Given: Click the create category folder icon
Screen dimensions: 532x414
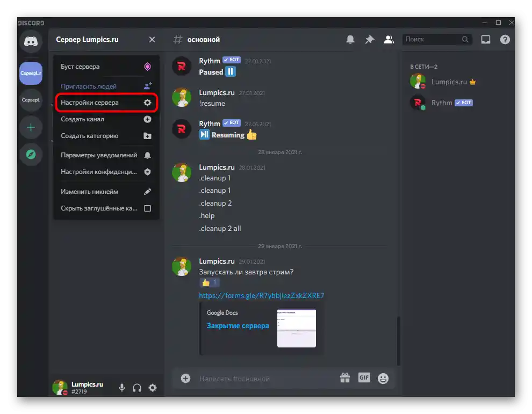Looking at the screenshot, I should [147, 136].
